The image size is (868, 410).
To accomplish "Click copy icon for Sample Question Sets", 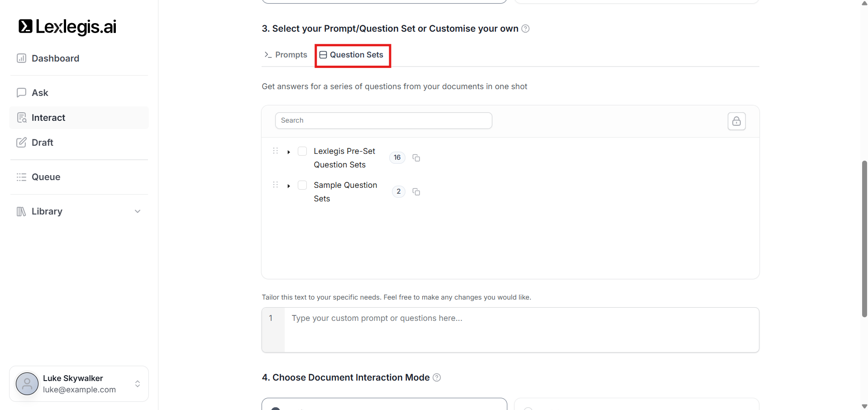I will pyautogui.click(x=416, y=192).
